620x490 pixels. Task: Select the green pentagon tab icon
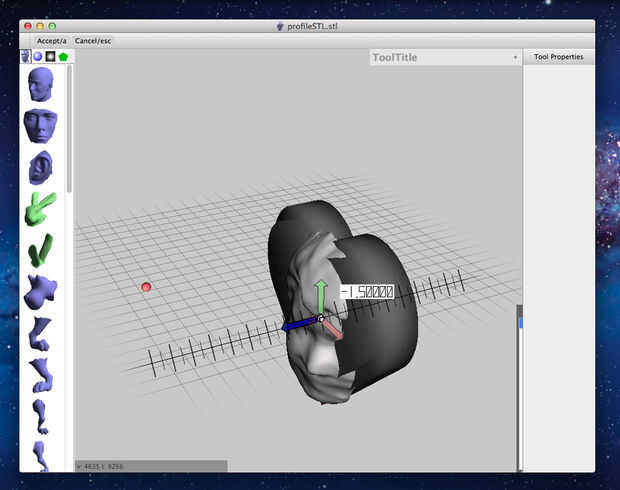63,57
